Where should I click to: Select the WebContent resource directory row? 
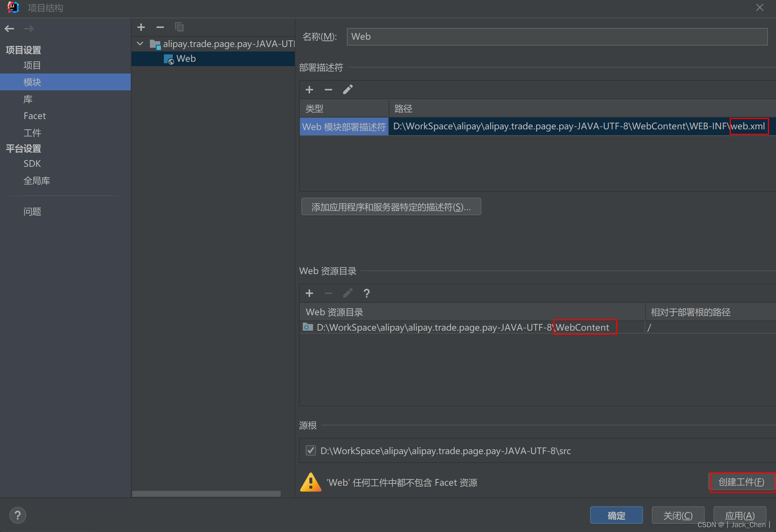click(x=538, y=327)
